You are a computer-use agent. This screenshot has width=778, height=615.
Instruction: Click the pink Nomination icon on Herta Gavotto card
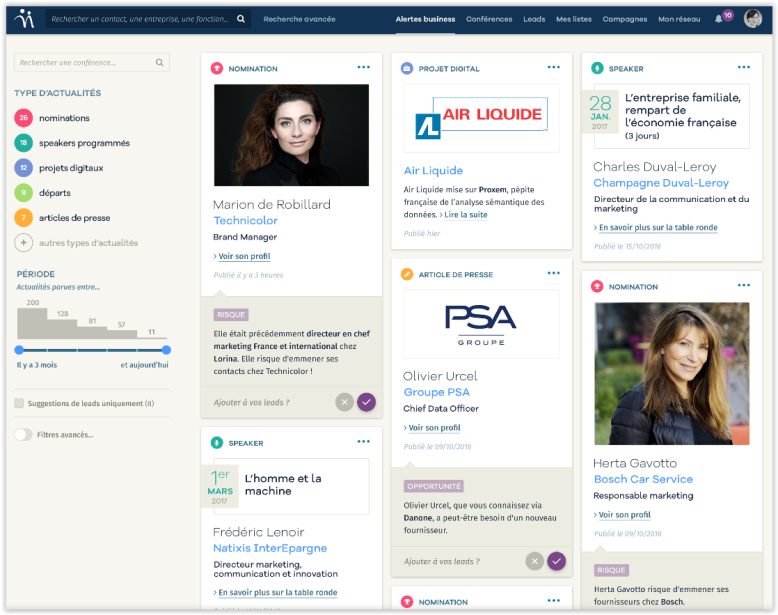point(597,286)
